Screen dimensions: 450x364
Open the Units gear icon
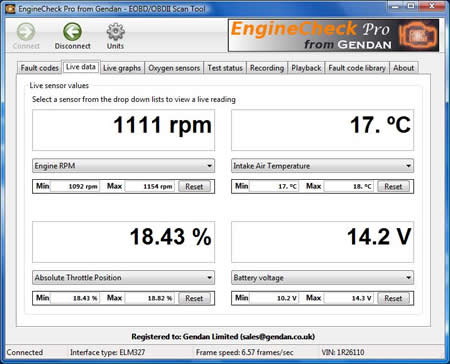[x=115, y=32]
